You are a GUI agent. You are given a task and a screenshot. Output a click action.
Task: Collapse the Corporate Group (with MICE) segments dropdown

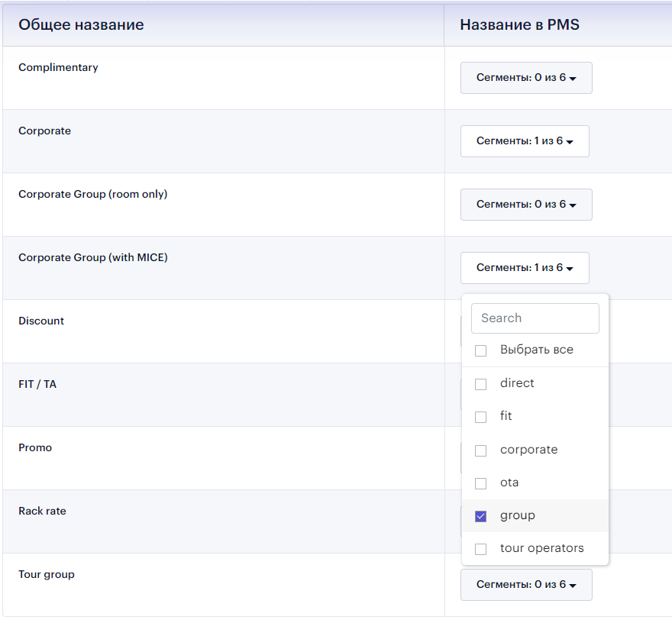point(525,267)
